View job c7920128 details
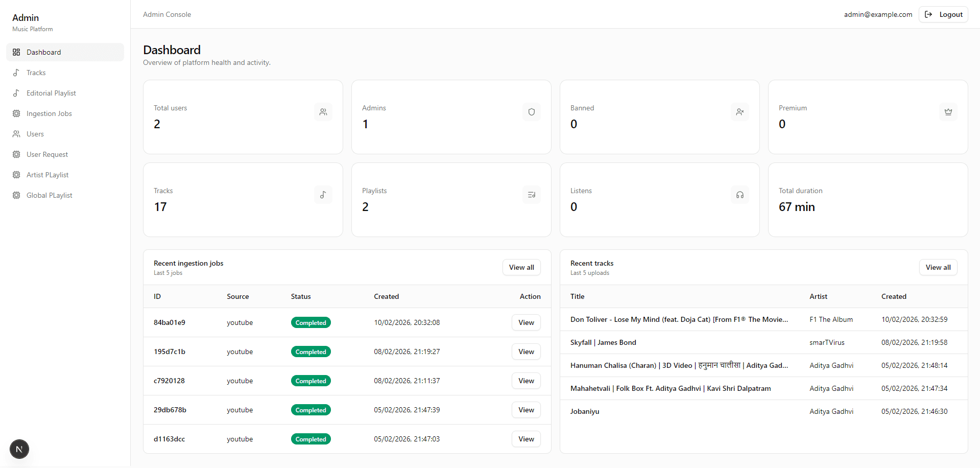The width and height of the screenshot is (980, 468). 526,381
